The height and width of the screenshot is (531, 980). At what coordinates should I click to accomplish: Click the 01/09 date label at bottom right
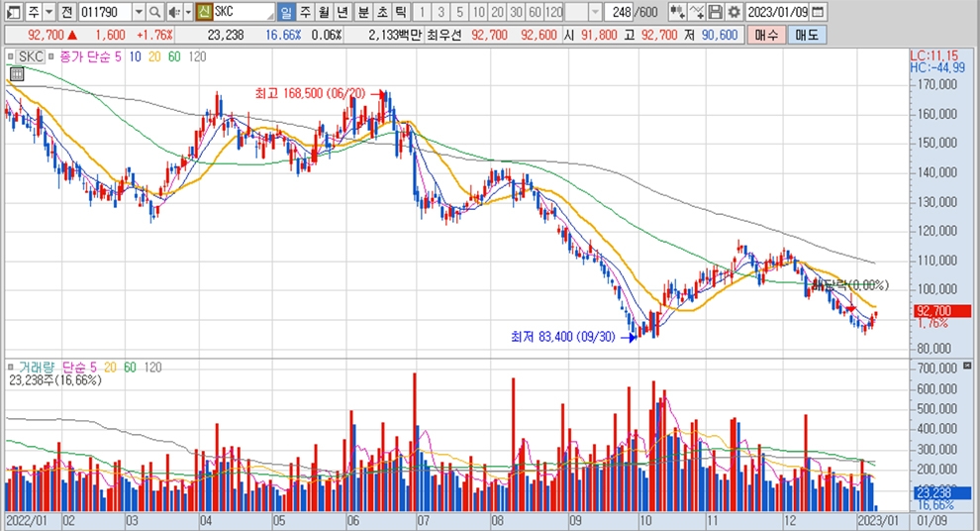931,520
